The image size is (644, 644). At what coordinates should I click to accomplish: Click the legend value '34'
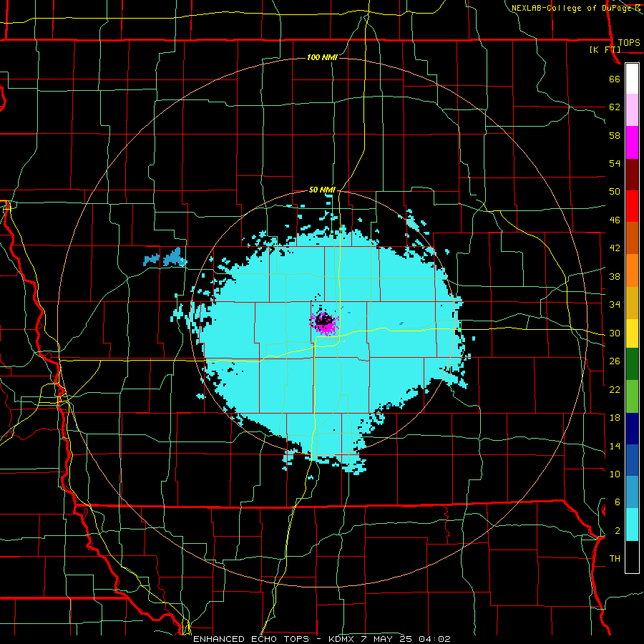615,305
